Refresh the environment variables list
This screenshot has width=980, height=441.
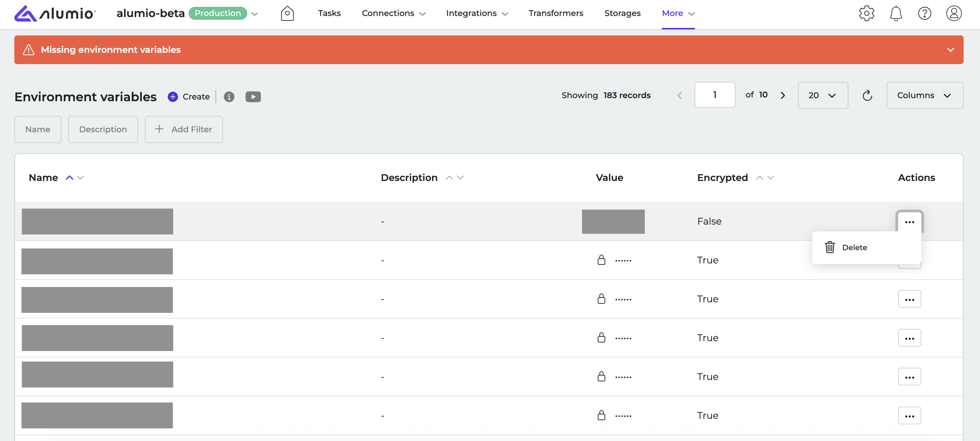coord(867,95)
